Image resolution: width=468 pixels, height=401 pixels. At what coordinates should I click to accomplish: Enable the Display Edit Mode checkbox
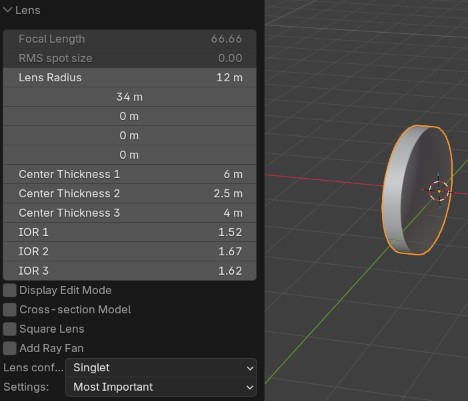[x=10, y=290]
